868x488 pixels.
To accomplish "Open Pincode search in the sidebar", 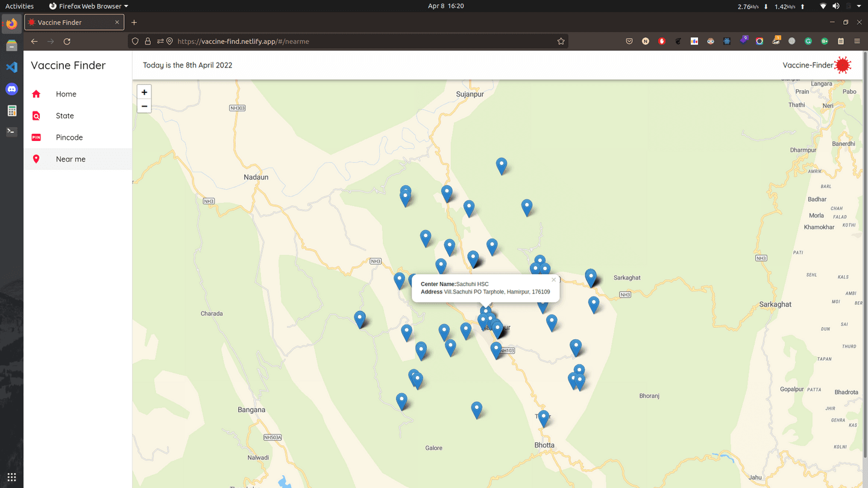I will 78,137.
